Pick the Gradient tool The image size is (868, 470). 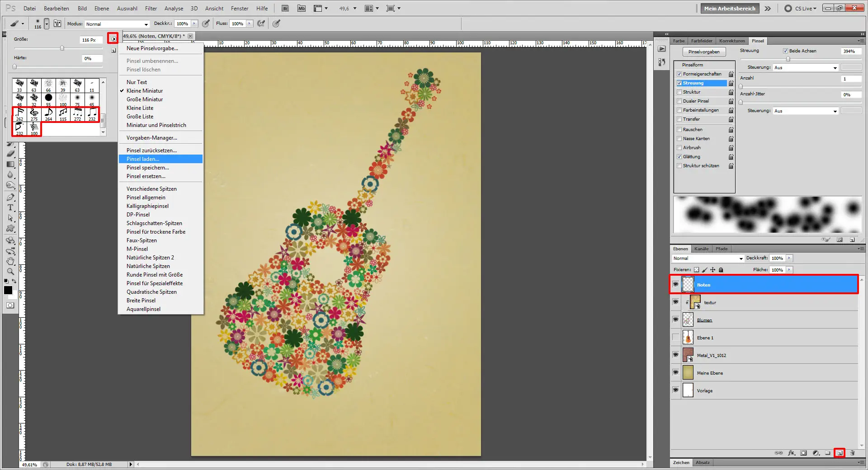click(x=10, y=163)
